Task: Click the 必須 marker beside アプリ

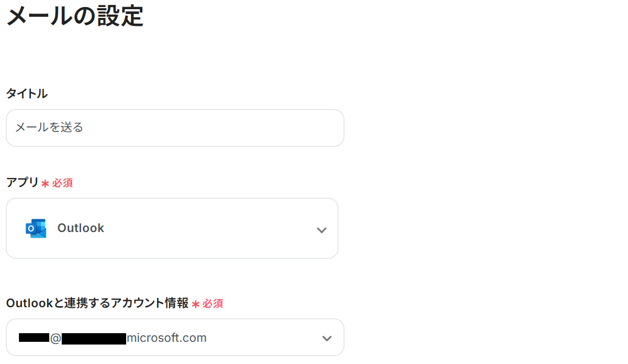Action: 62,183
